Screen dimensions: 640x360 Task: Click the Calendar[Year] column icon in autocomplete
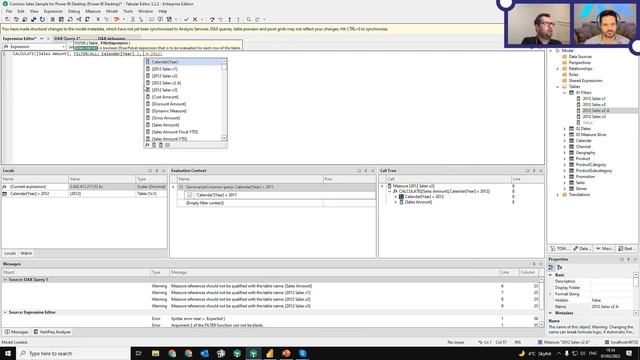148,62
